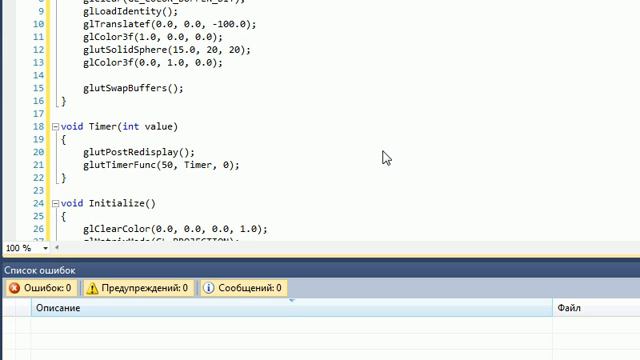This screenshot has height=360, width=640.
Task: Click the horizontal scrollbar left arrow
Action: 57,247
